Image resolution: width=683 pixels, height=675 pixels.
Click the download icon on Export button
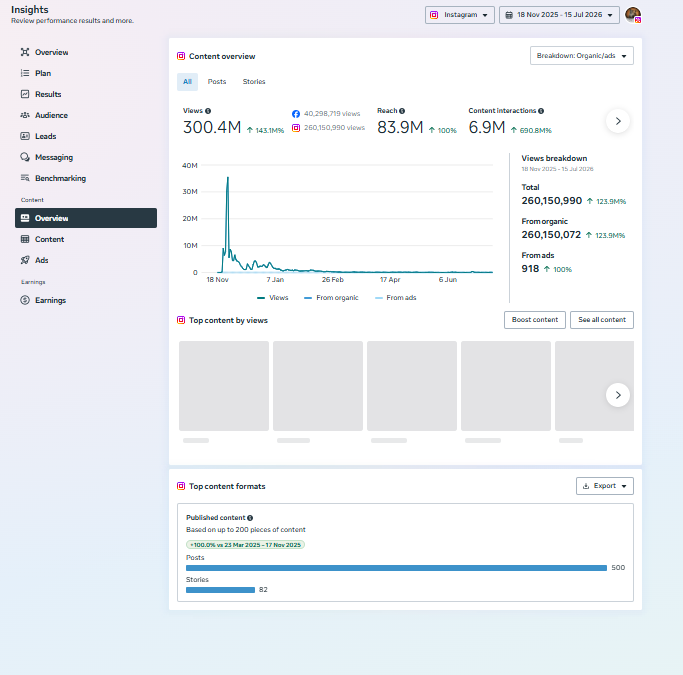click(586, 486)
